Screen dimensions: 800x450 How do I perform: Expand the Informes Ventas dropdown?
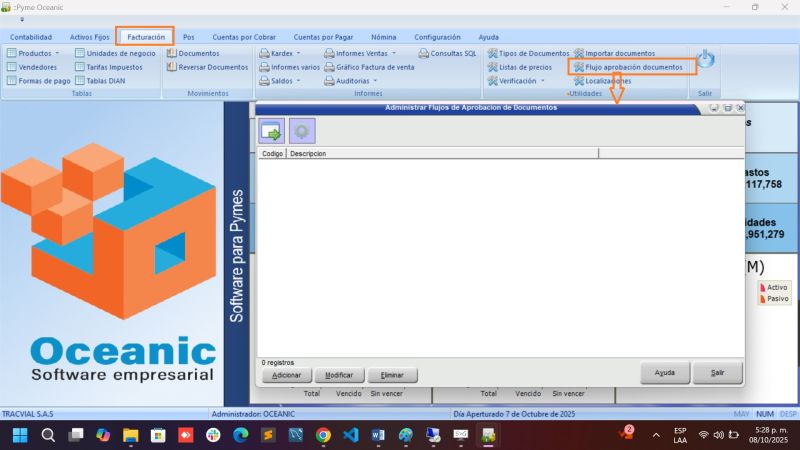(x=366, y=53)
